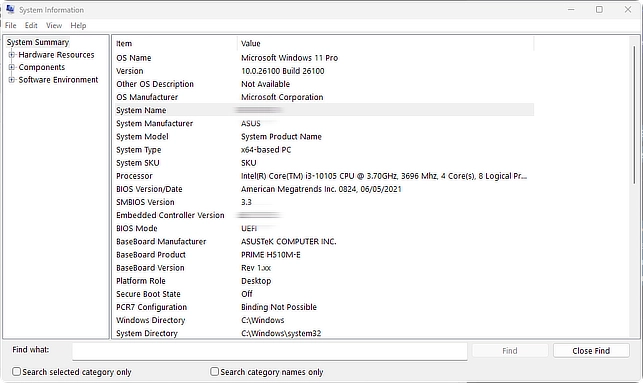This screenshot has width=643, height=383.
Task: Select the Processor row label
Action: point(134,176)
